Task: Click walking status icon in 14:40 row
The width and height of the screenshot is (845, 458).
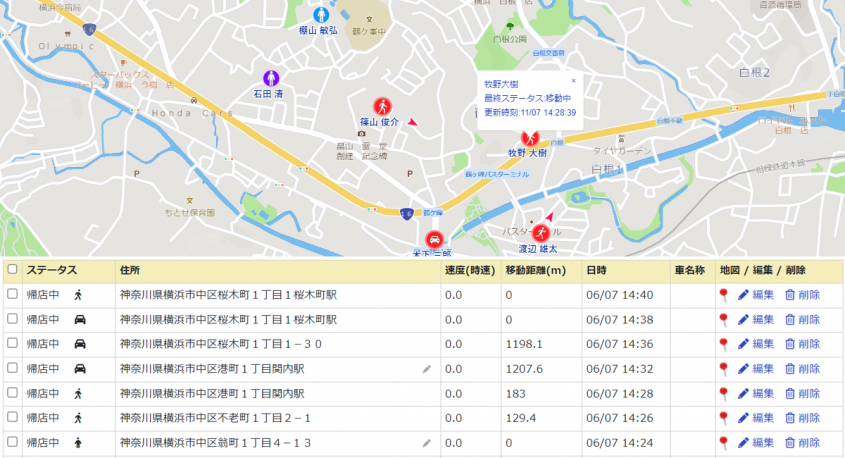Action: (x=79, y=295)
